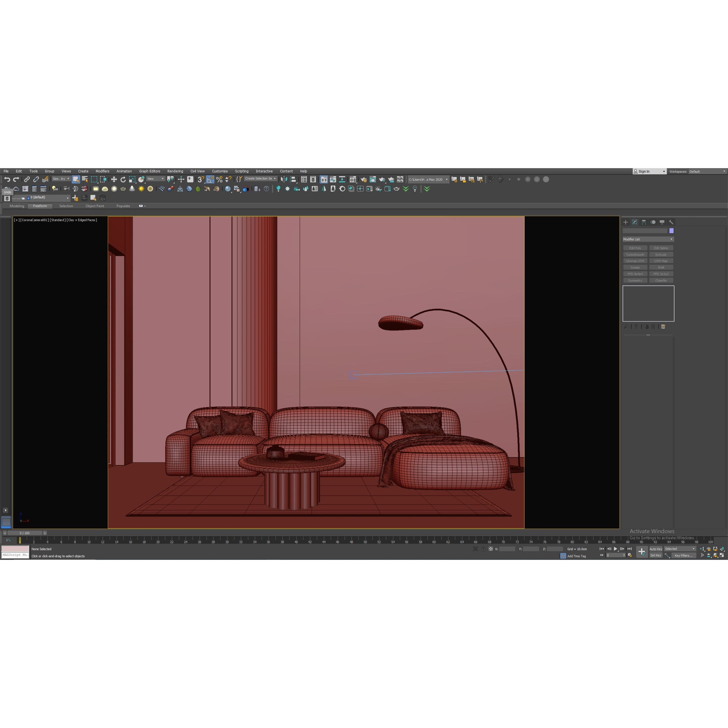Open the Material Editor

[x=353, y=180]
